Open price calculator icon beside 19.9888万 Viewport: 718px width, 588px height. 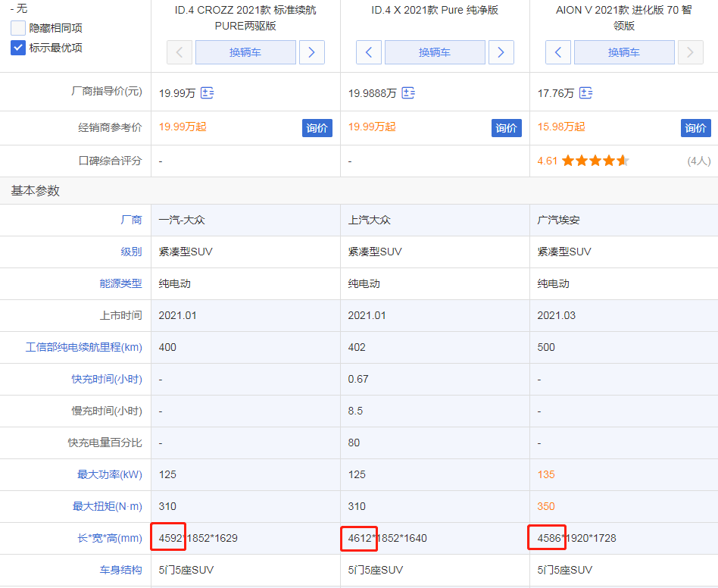(x=408, y=93)
